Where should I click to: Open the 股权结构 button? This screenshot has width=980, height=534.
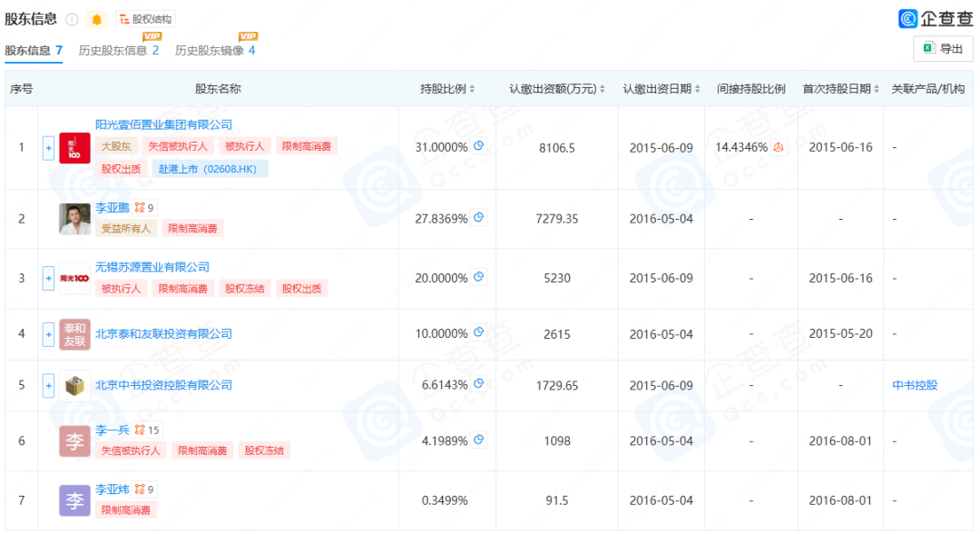144,19
